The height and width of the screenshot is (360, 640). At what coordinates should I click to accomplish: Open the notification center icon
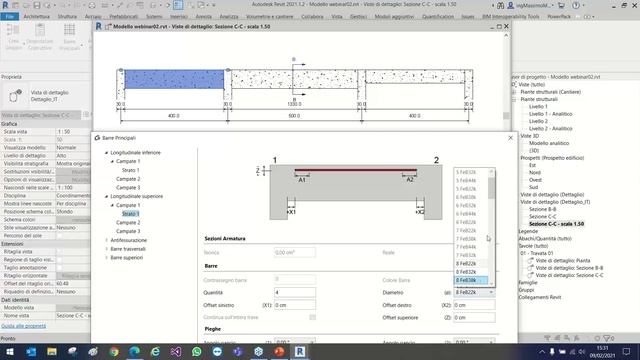[626, 352]
